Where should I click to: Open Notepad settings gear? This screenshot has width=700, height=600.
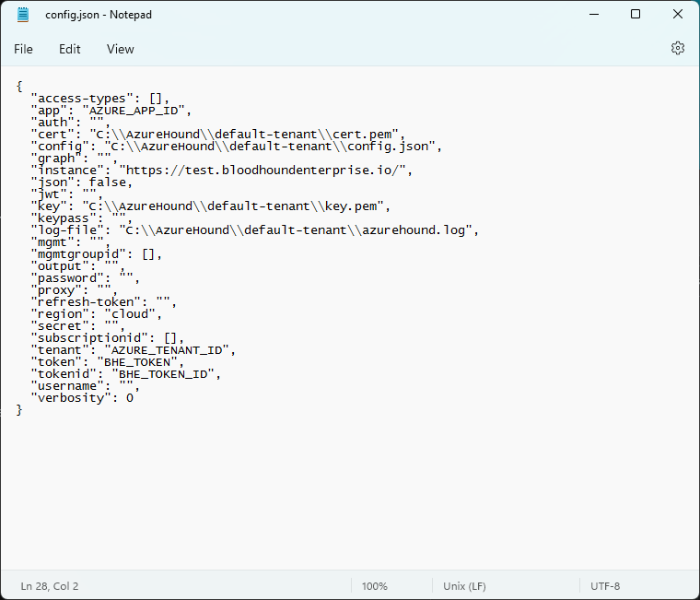[678, 48]
